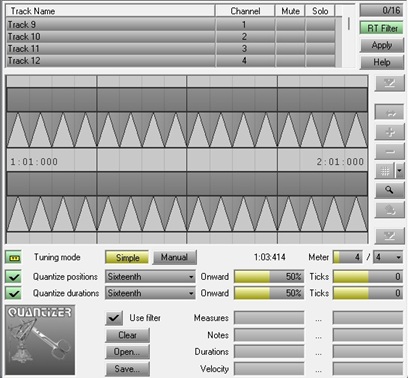The image size is (408, 378).
Task: Open the Meter denominator dropdown
Action: [x=388, y=257]
